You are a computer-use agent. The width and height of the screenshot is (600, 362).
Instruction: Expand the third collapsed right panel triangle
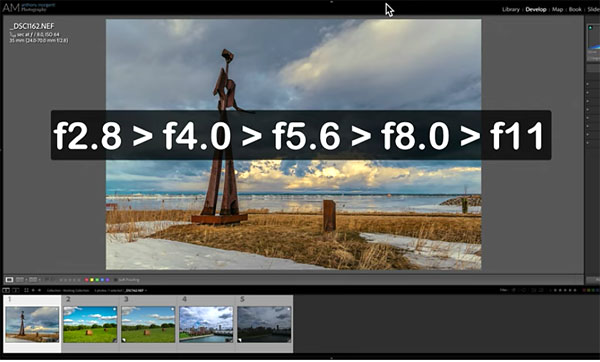(588, 101)
